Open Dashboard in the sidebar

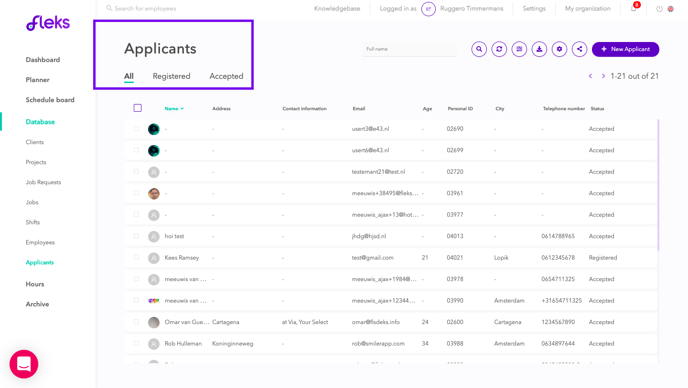click(x=43, y=60)
